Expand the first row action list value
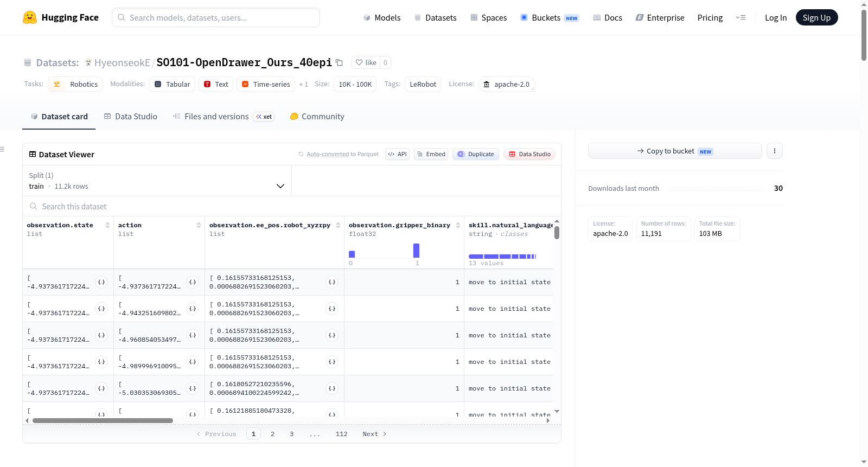 click(x=193, y=282)
